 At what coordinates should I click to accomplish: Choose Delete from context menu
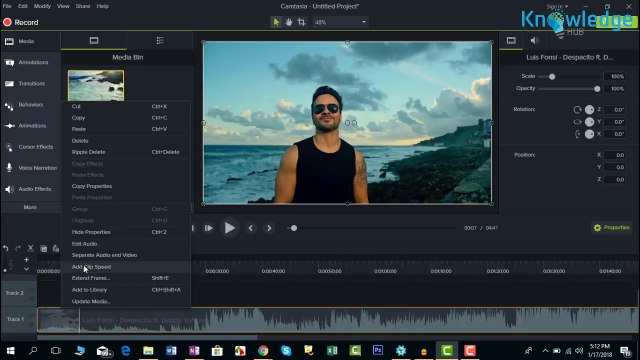click(x=126, y=141)
